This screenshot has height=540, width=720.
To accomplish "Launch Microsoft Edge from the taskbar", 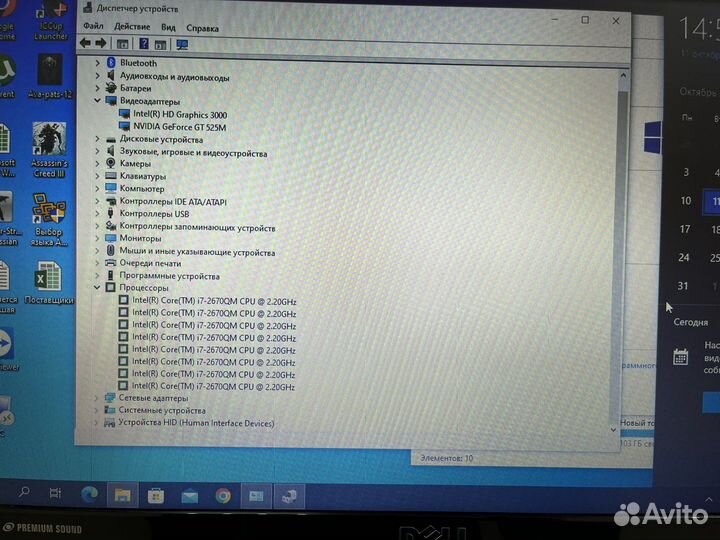I will (90, 495).
